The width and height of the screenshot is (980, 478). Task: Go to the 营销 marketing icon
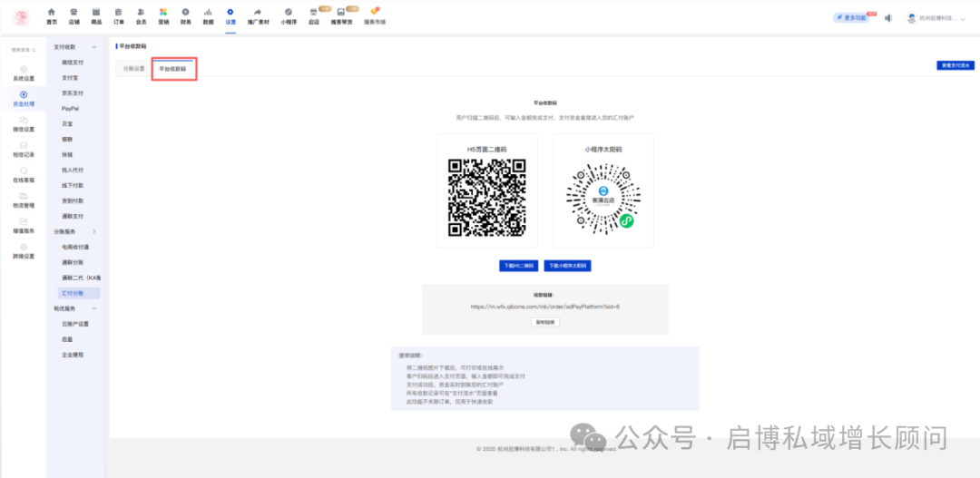coord(163,15)
